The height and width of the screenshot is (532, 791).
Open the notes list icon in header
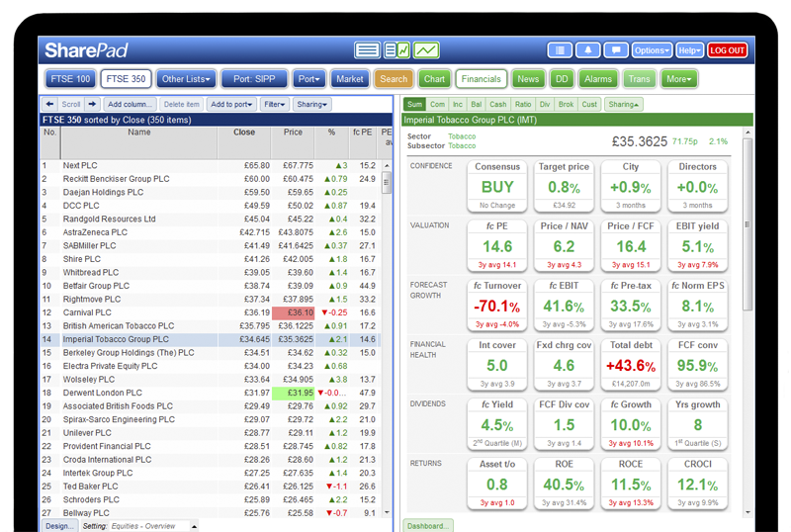pos(560,50)
